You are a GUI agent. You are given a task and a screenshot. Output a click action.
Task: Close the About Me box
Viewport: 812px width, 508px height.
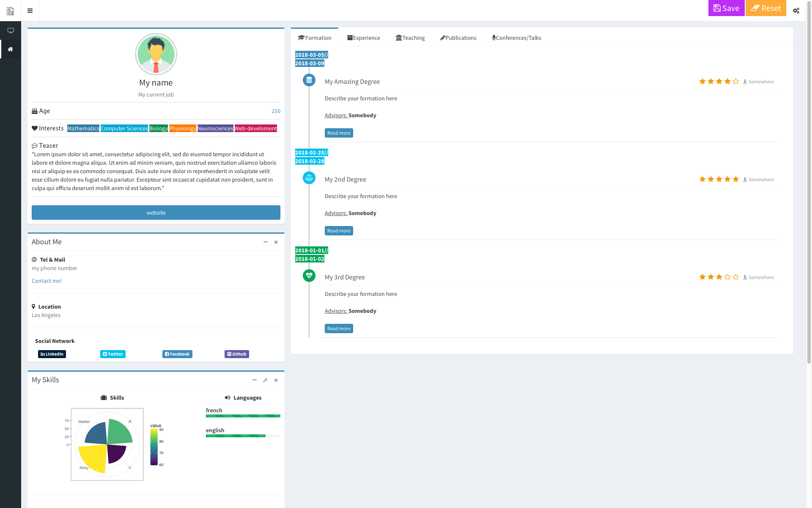tap(276, 242)
